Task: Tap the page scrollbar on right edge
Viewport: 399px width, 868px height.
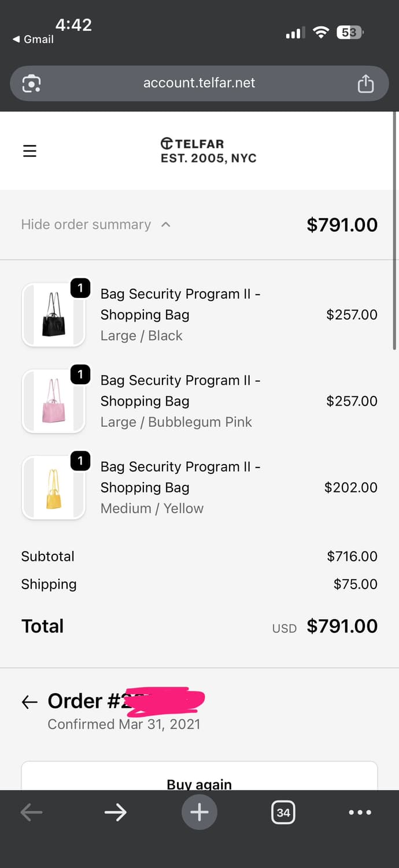Action: click(394, 231)
